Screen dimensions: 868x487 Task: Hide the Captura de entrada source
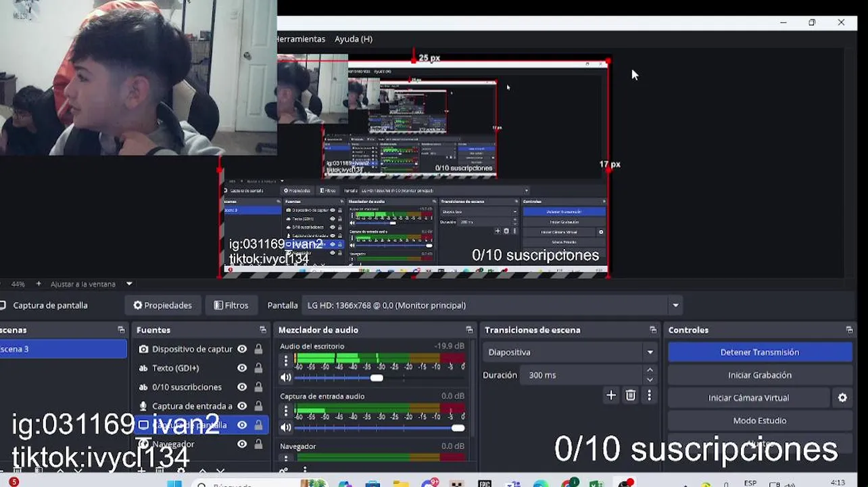[242, 406]
